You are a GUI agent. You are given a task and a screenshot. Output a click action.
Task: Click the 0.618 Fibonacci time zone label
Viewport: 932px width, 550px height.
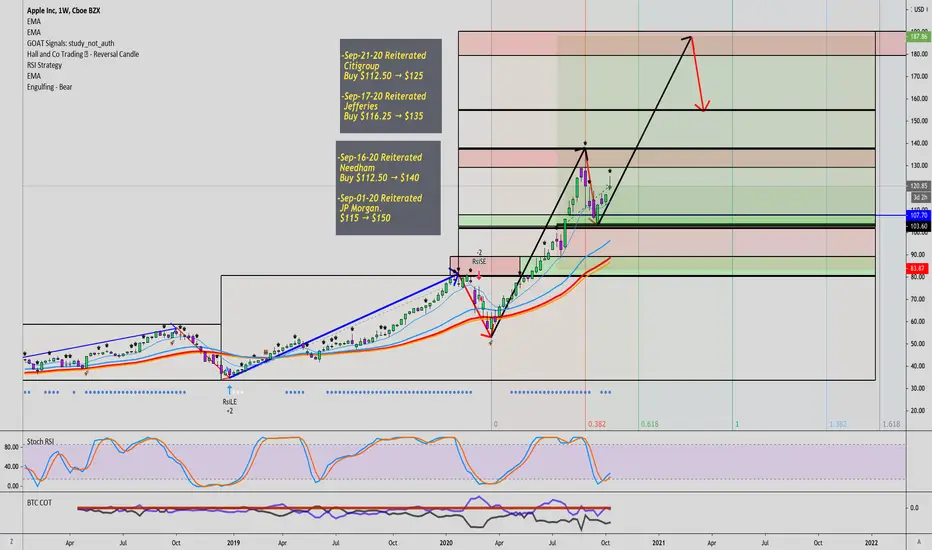[x=649, y=425]
